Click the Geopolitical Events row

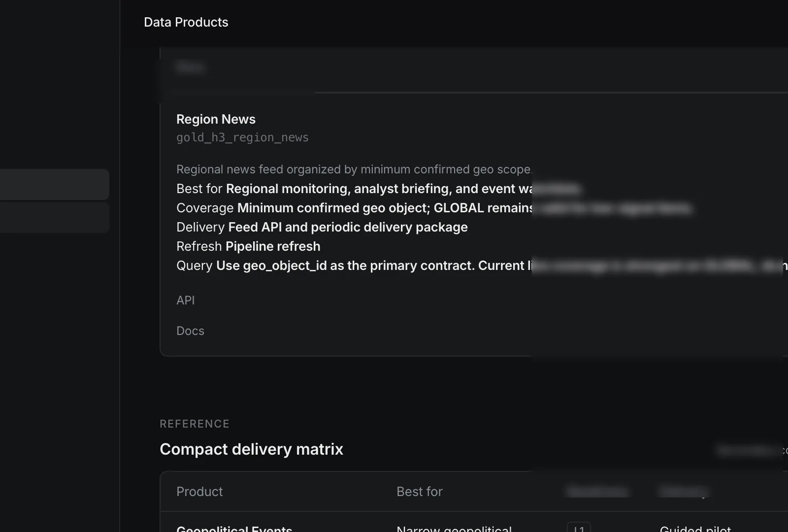234,528
